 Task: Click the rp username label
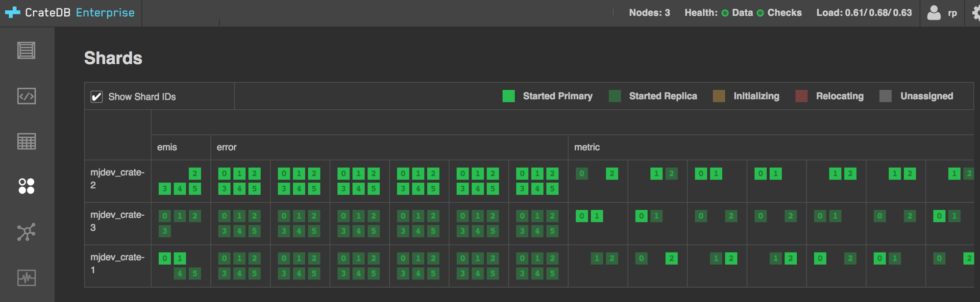[953, 13]
